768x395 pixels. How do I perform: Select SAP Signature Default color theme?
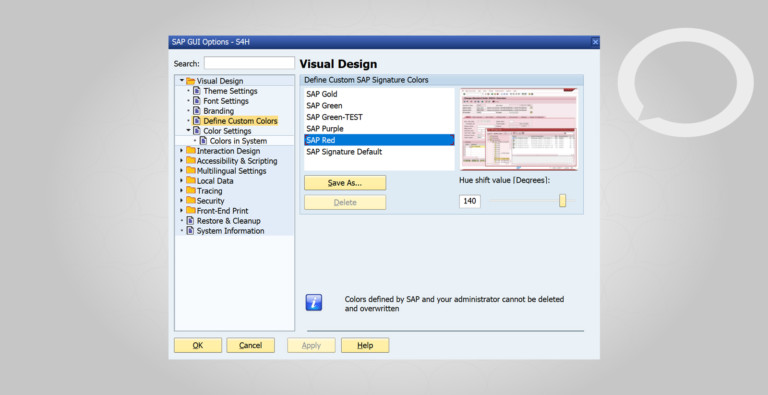379,151
